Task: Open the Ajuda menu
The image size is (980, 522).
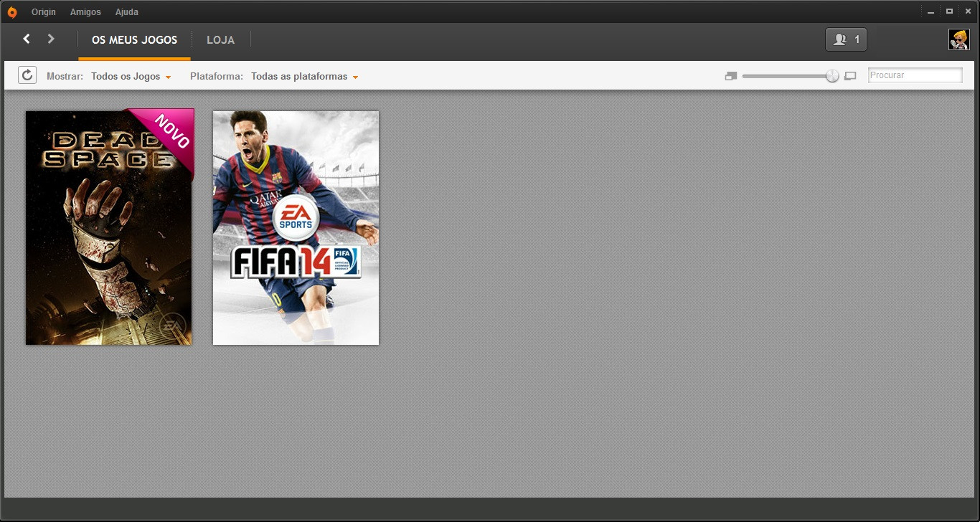Action: (x=127, y=12)
